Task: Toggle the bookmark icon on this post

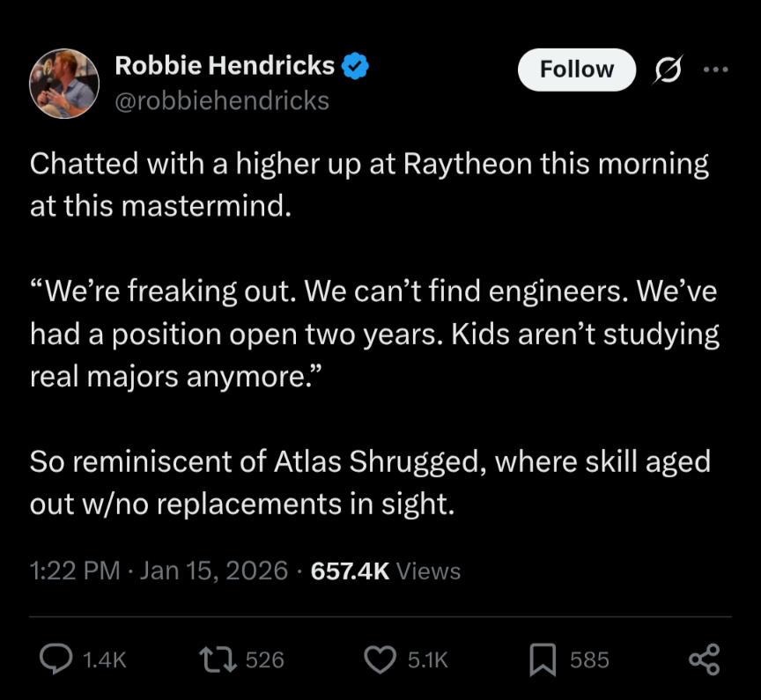Action: [x=542, y=659]
